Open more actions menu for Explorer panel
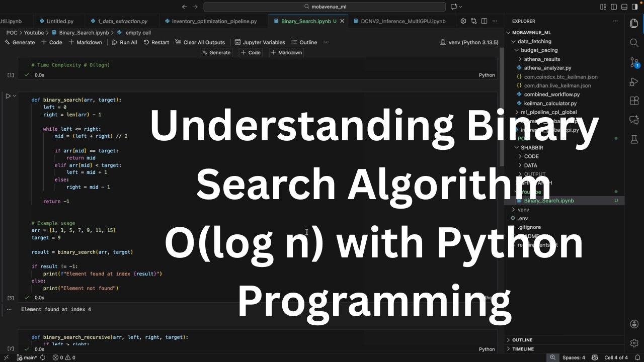 point(615,21)
